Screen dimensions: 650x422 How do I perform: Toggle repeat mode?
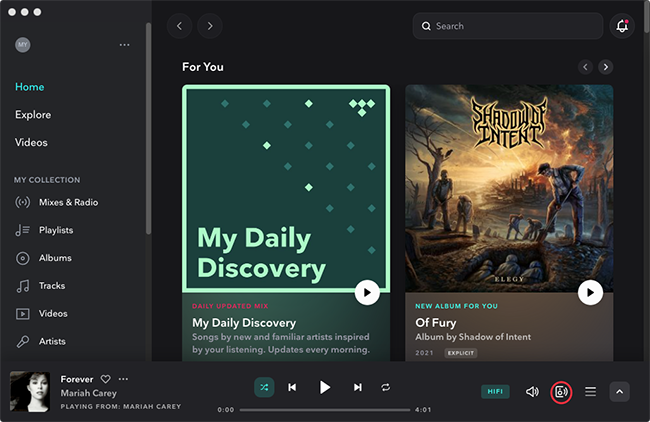(x=386, y=387)
